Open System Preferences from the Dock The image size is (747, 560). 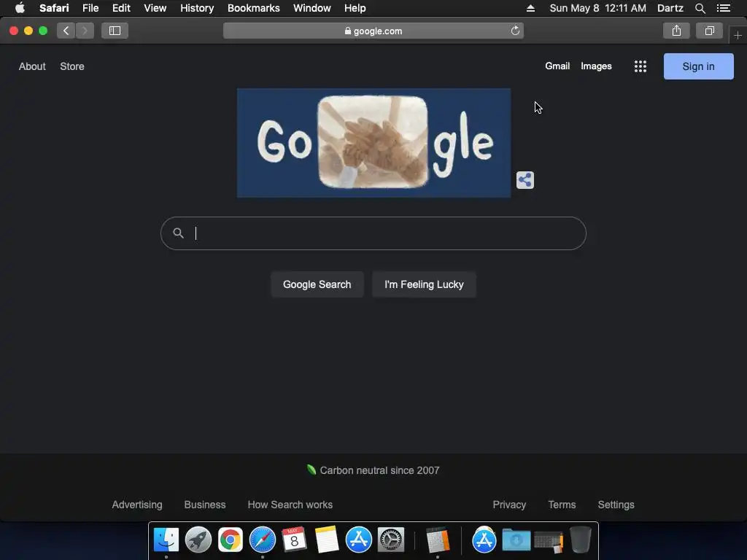coord(391,540)
